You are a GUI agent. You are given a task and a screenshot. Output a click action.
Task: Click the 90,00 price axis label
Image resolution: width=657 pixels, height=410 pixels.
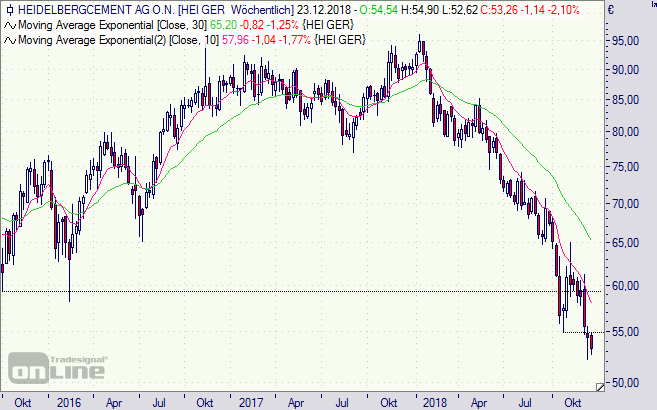coord(625,70)
